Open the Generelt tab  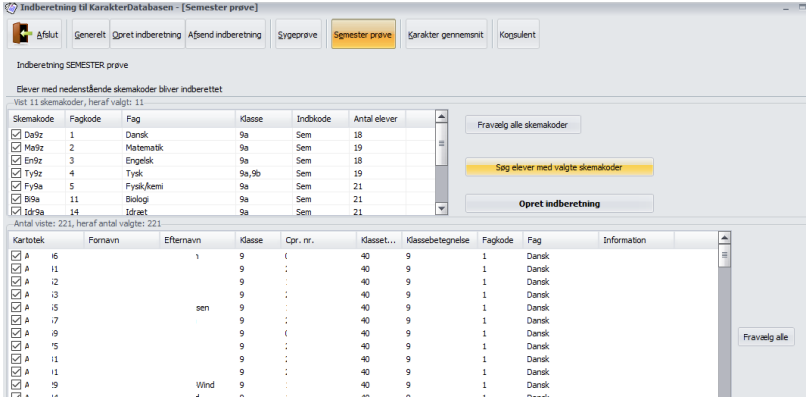(x=90, y=35)
